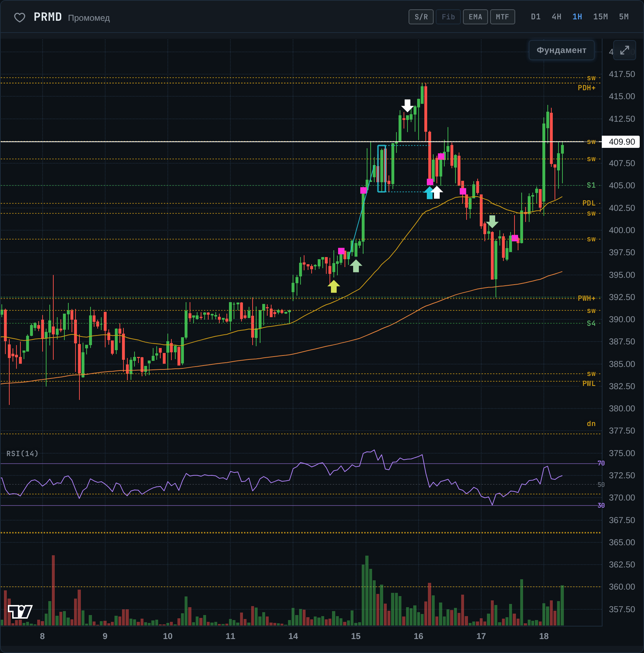Click the 415.00 price axis value

(622, 96)
